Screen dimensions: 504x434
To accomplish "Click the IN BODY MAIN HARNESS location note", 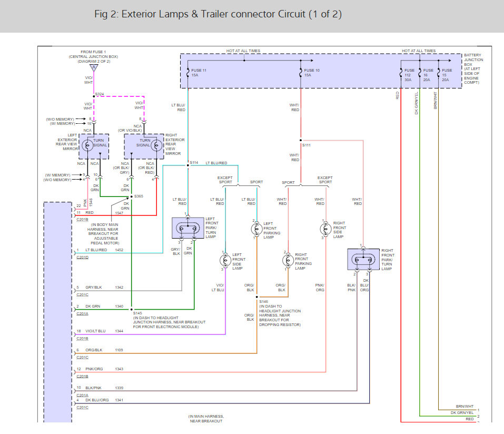I will (104, 234).
